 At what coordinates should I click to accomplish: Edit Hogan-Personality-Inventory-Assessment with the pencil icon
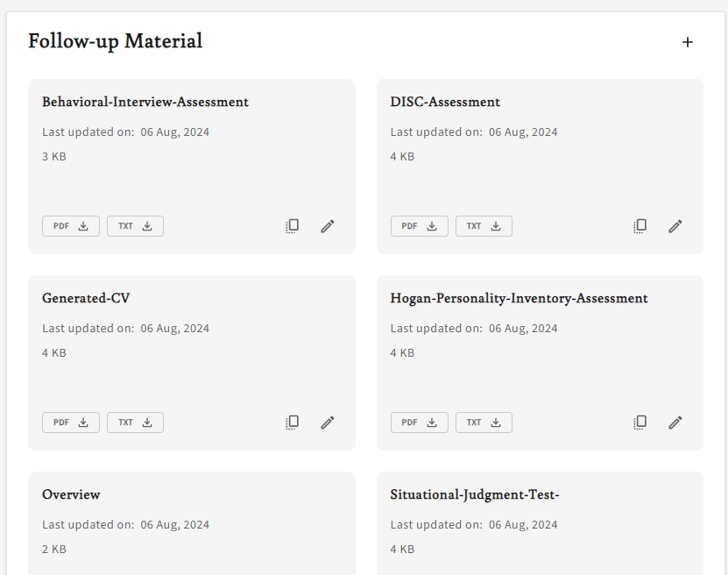click(x=675, y=422)
